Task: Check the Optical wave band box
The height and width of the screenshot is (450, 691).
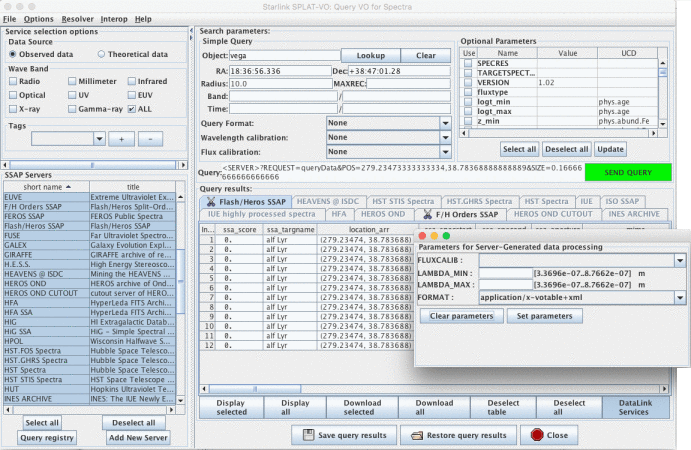Action: [x=13, y=95]
